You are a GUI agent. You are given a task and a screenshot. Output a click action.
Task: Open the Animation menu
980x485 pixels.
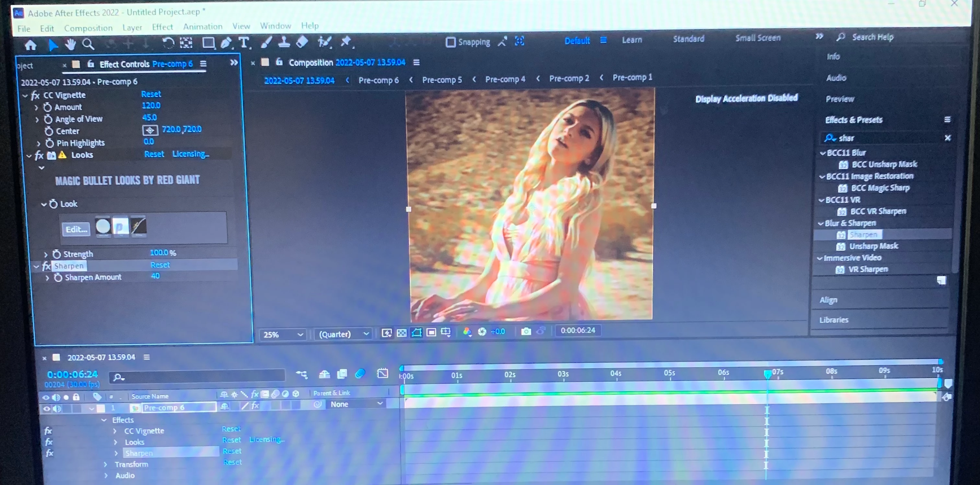coord(203,27)
